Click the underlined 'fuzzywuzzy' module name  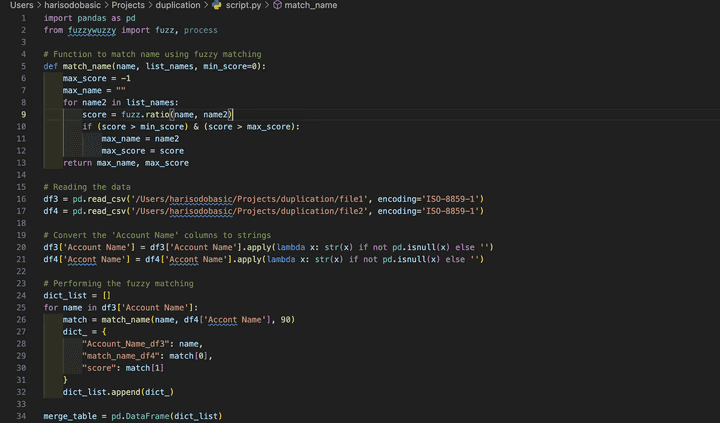[92, 30]
